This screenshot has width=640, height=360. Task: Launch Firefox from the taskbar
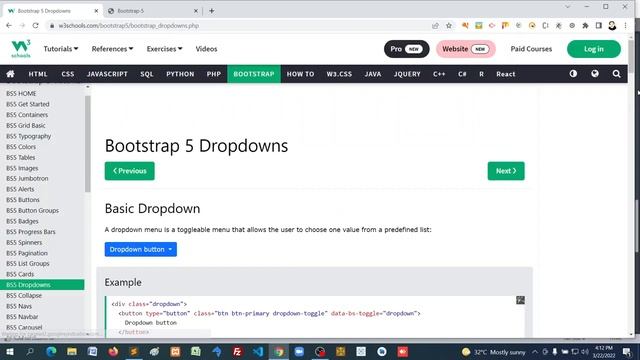point(113,351)
